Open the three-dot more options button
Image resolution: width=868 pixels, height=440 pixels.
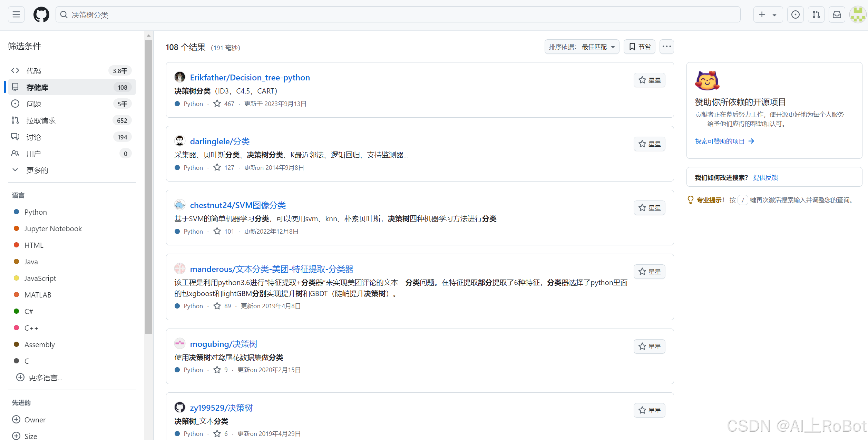click(666, 47)
